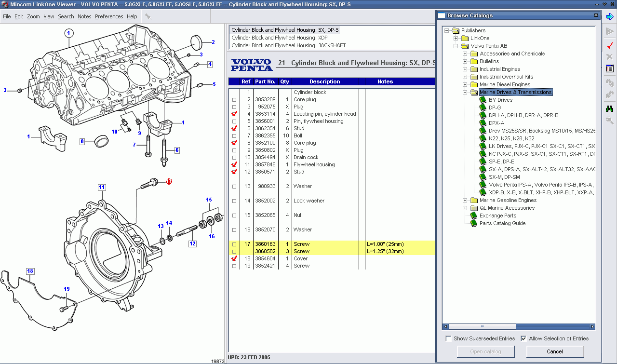Click the Description column header
This screenshot has width=617, height=364.
(325, 81)
